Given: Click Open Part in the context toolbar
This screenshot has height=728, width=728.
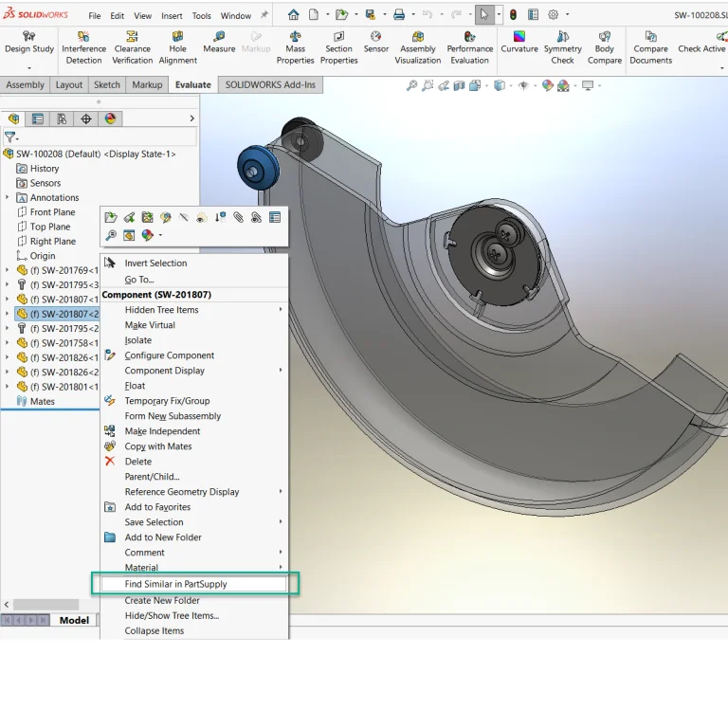Looking at the screenshot, I should point(111,217).
